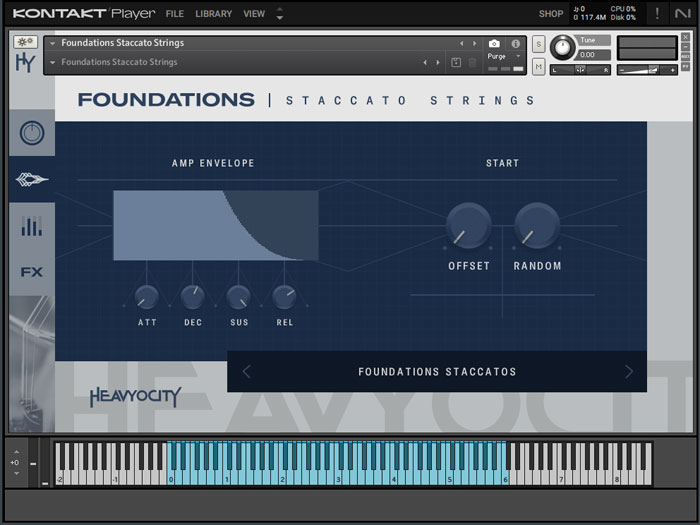This screenshot has width=700, height=525.
Task: Click piano key labeled -2
Action: (59, 479)
